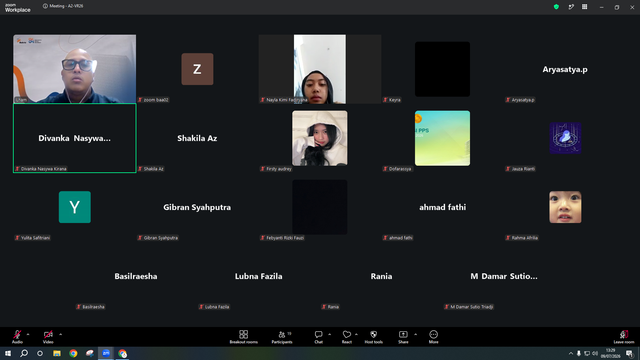Click Leave room button
640x360 pixels.
624,337
